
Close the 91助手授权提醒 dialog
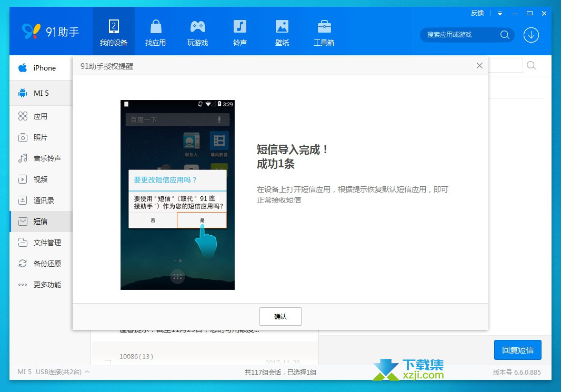[x=479, y=65]
